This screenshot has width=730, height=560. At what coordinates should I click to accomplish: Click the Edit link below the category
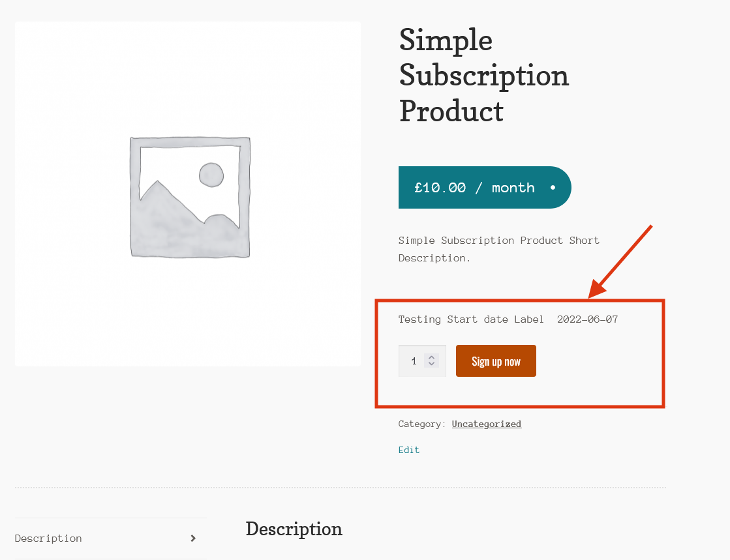coord(408,450)
